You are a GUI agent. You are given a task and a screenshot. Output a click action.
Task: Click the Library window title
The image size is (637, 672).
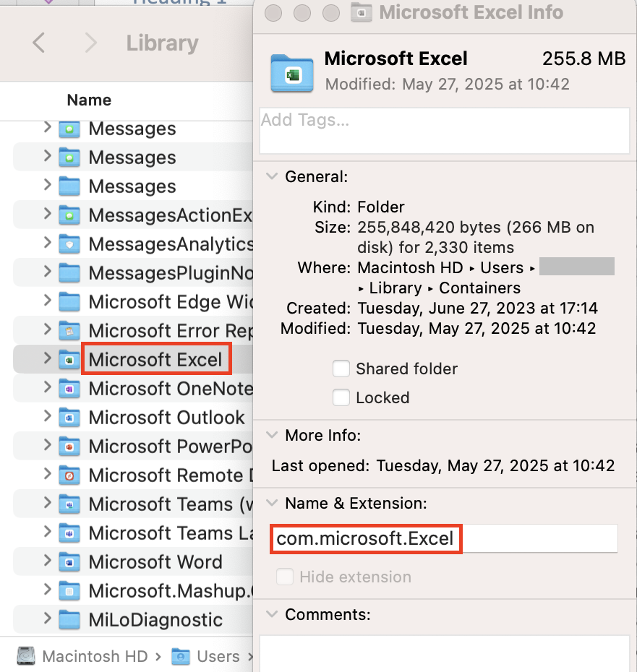[162, 43]
